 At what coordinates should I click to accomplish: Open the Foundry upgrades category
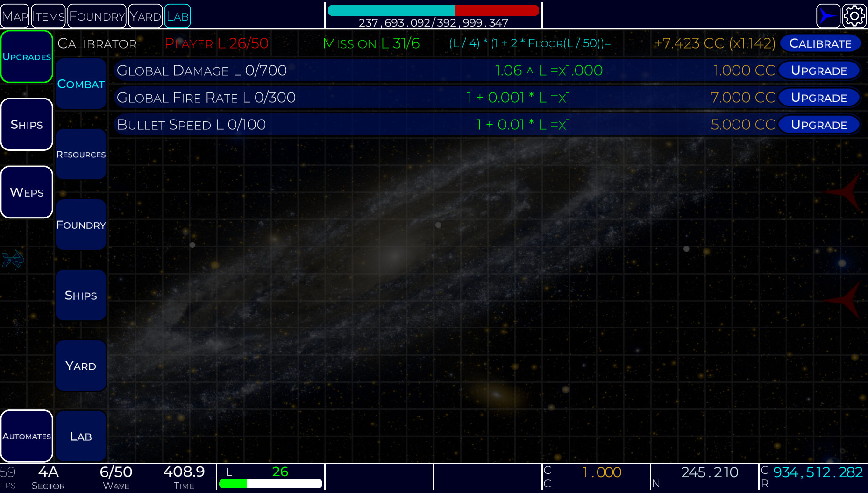tap(80, 225)
